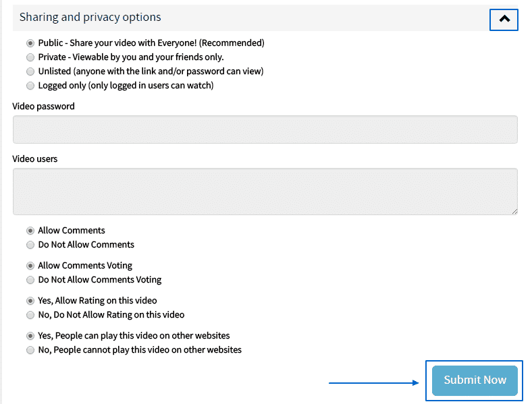Select Do Not Allow Comments

(30, 245)
